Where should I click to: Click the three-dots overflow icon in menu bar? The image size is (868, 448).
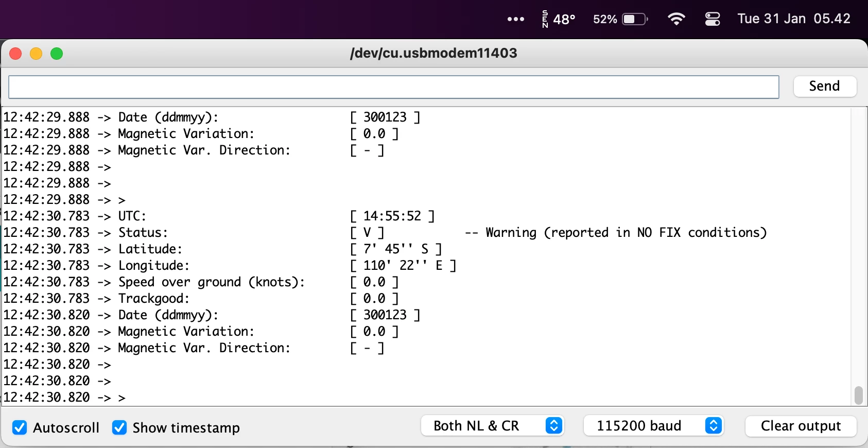point(515,19)
